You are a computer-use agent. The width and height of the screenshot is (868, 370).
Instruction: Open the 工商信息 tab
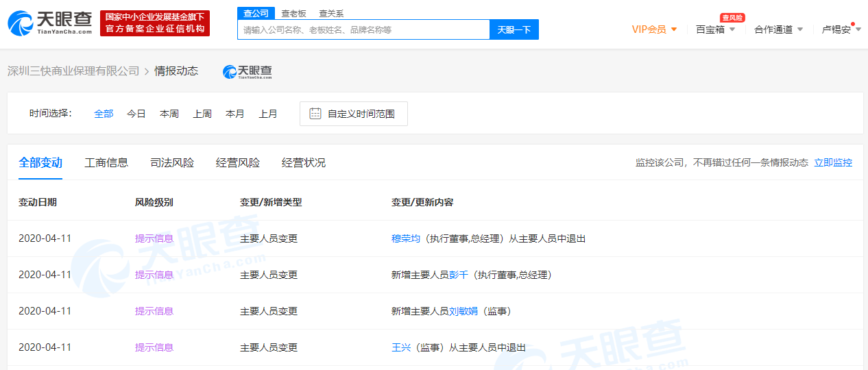point(106,162)
